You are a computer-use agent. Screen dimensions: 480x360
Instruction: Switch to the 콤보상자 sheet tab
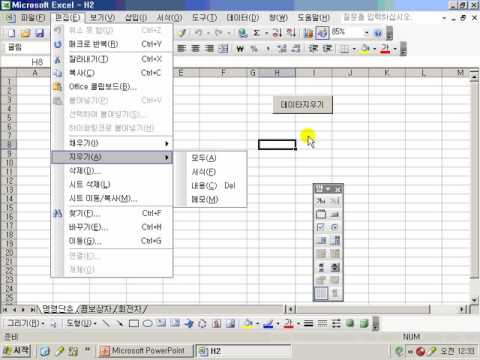coord(96,309)
